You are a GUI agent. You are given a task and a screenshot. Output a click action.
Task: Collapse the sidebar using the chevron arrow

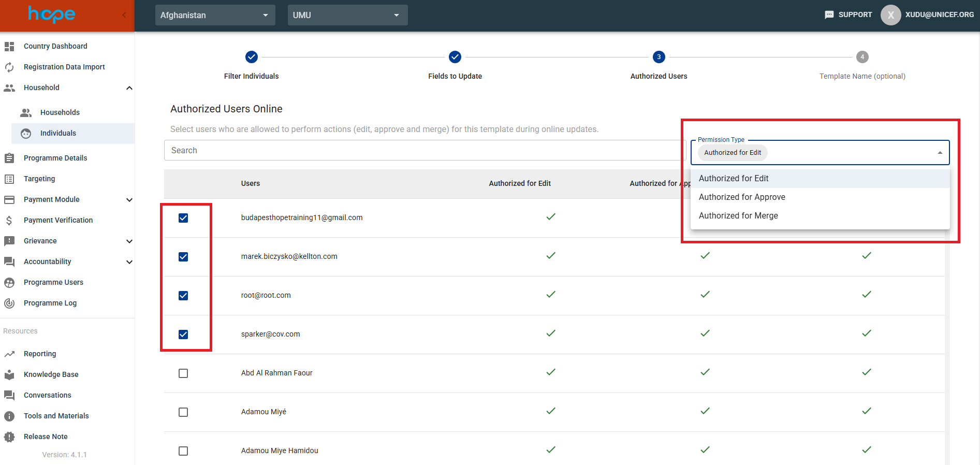click(124, 15)
